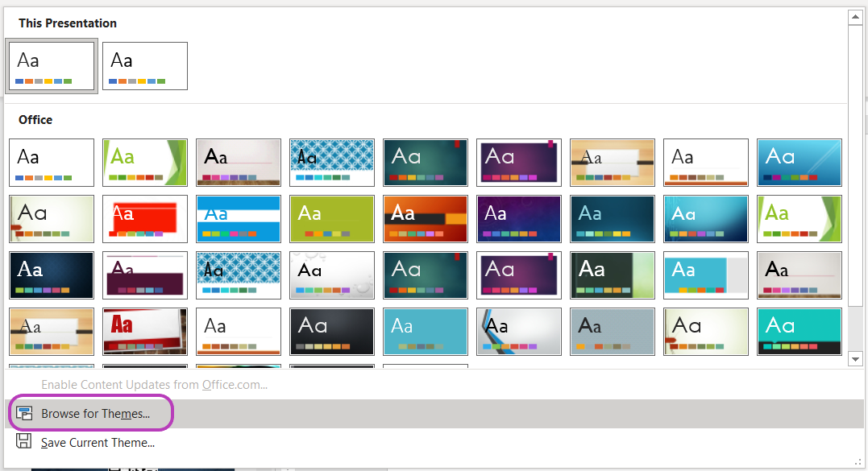Apply the theme with blue and black diagonal stripe
Viewport: 868px width, 471px height.
click(519, 332)
